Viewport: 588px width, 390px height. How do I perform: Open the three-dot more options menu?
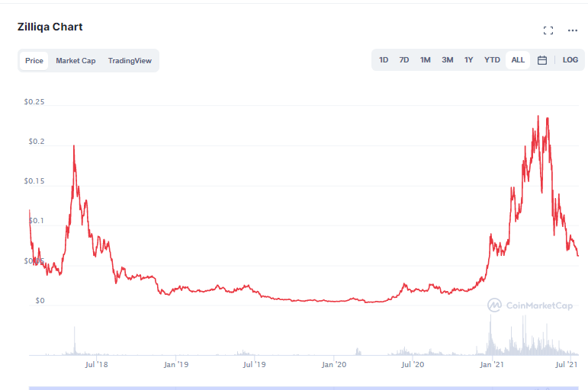pos(573,30)
